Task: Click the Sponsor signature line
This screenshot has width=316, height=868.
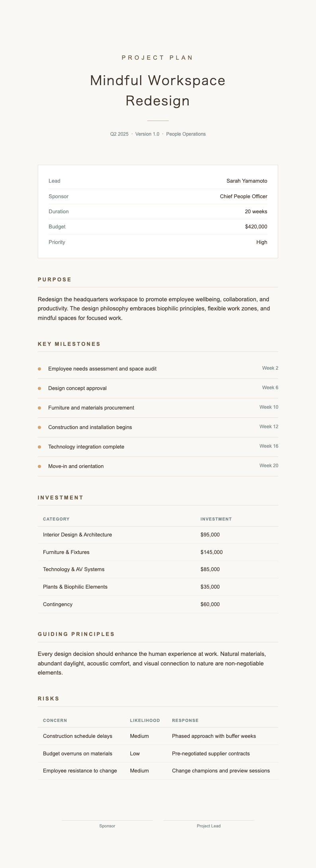Action: (107, 821)
